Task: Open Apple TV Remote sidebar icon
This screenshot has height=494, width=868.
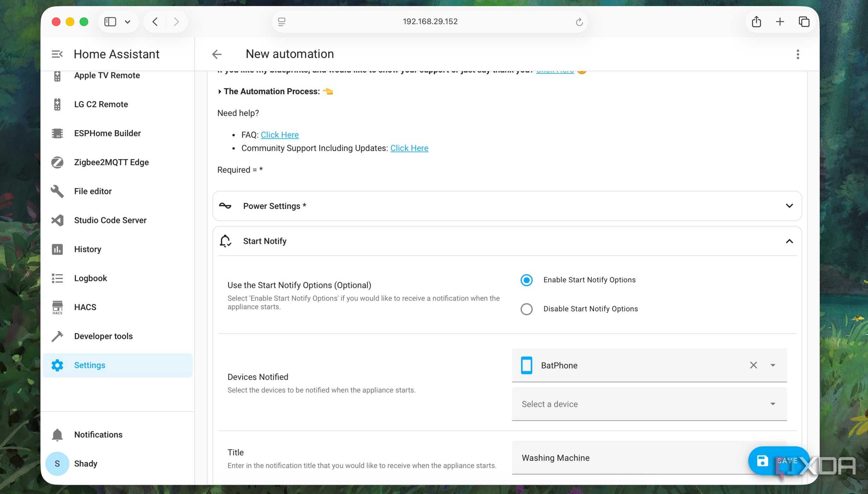Action: (57, 76)
